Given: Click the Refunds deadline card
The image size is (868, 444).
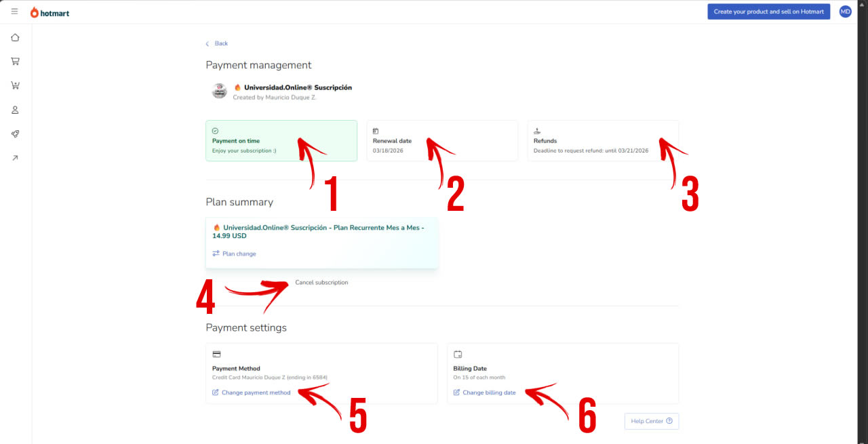Looking at the screenshot, I should pos(602,140).
